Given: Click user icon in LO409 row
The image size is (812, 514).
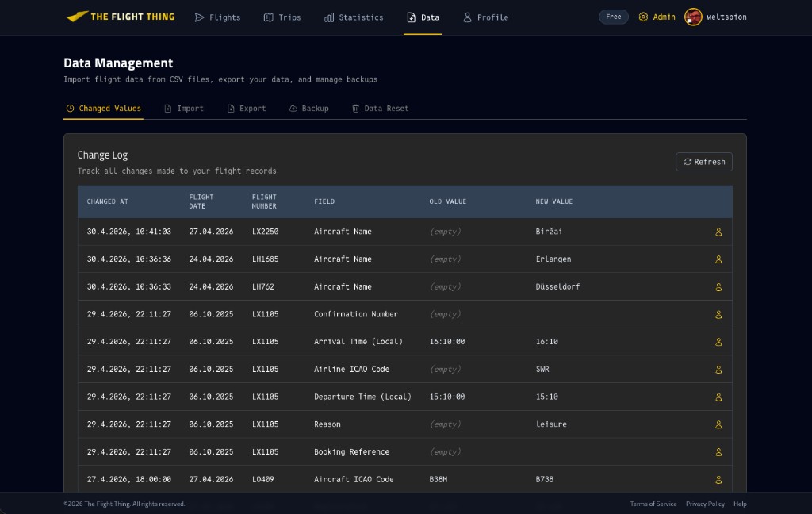Looking at the screenshot, I should coord(718,480).
